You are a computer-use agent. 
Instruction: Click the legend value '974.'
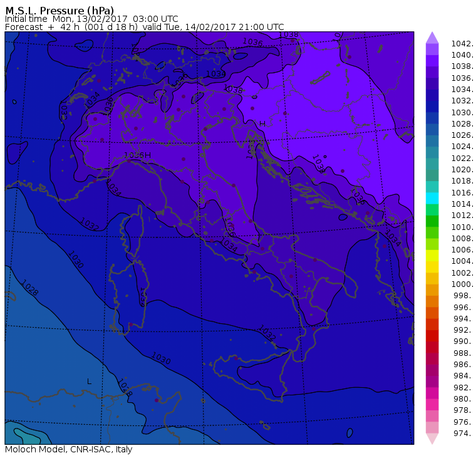(463, 433)
